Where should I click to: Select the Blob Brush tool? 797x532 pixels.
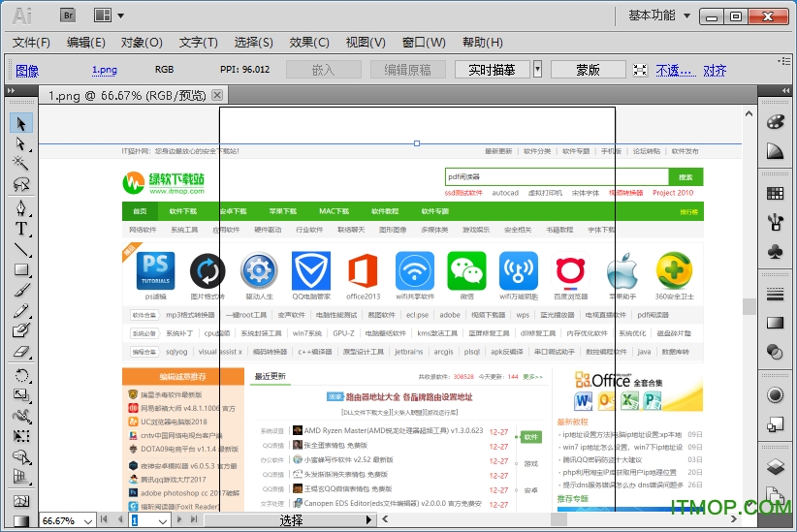(20, 330)
